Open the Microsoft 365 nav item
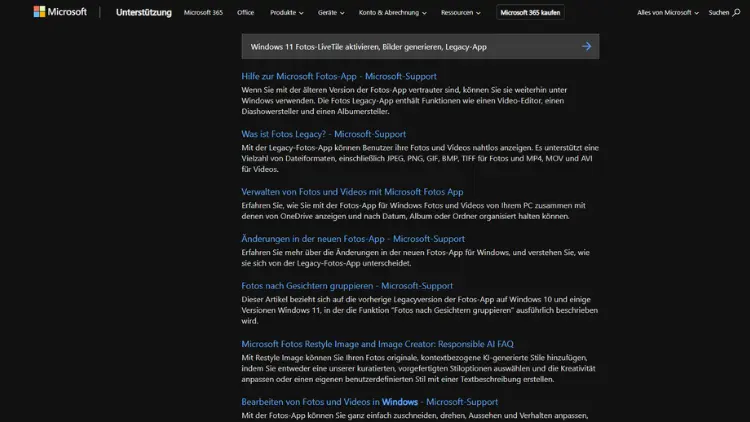 click(203, 13)
